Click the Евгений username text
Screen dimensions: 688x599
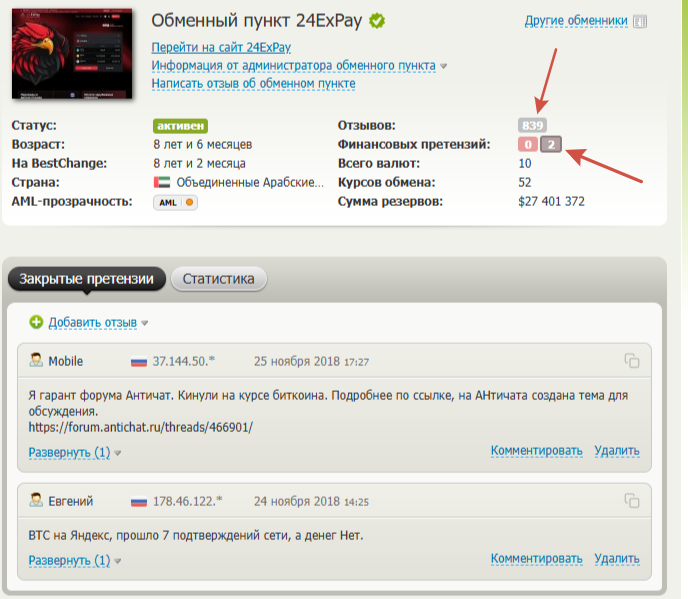pyautogui.click(x=71, y=501)
